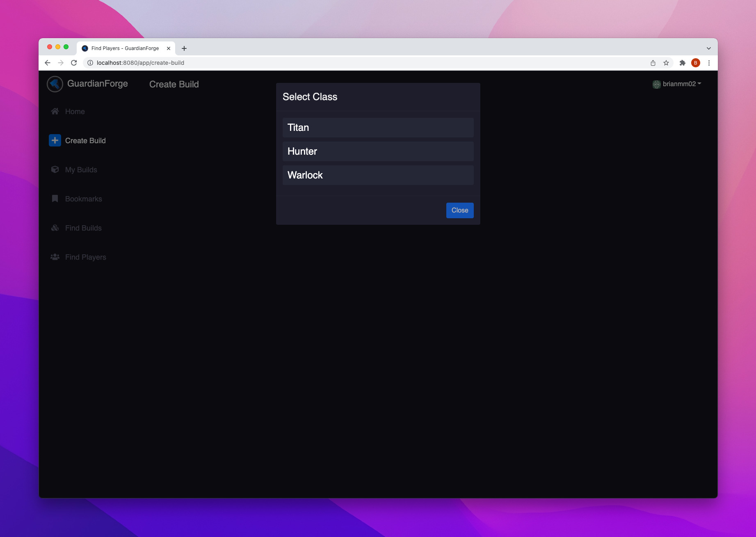Select the Titan class option
Image resolution: width=756 pixels, height=537 pixels.
pos(378,128)
